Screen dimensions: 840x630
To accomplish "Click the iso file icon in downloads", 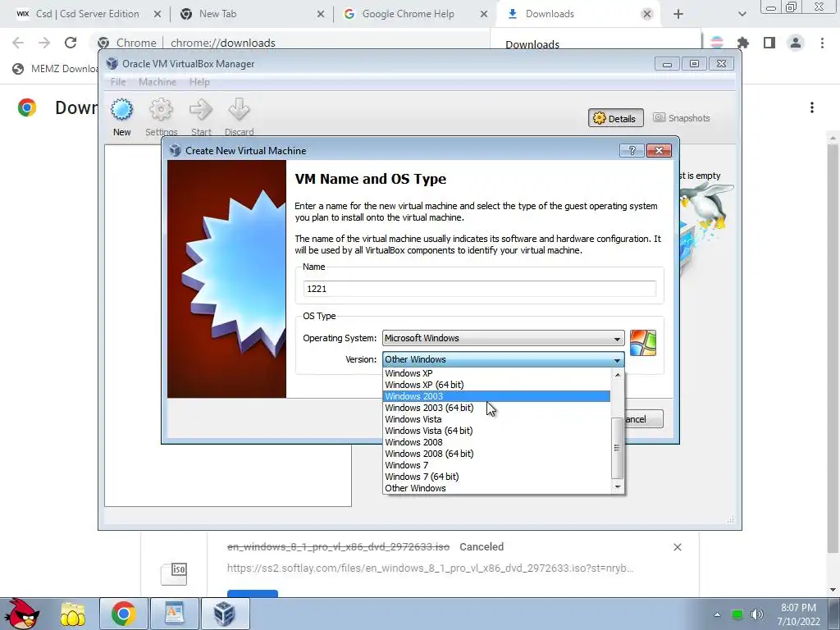I will tap(174, 573).
